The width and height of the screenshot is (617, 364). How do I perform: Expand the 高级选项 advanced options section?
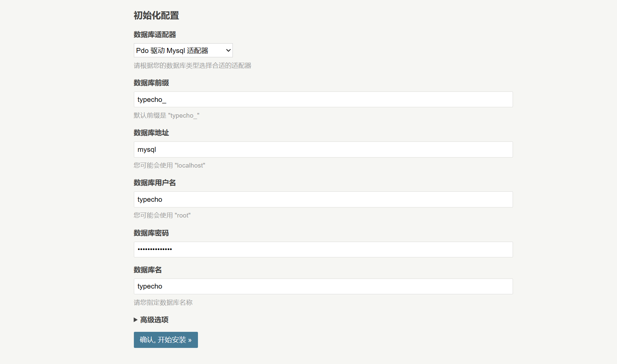tap(151, 320)
